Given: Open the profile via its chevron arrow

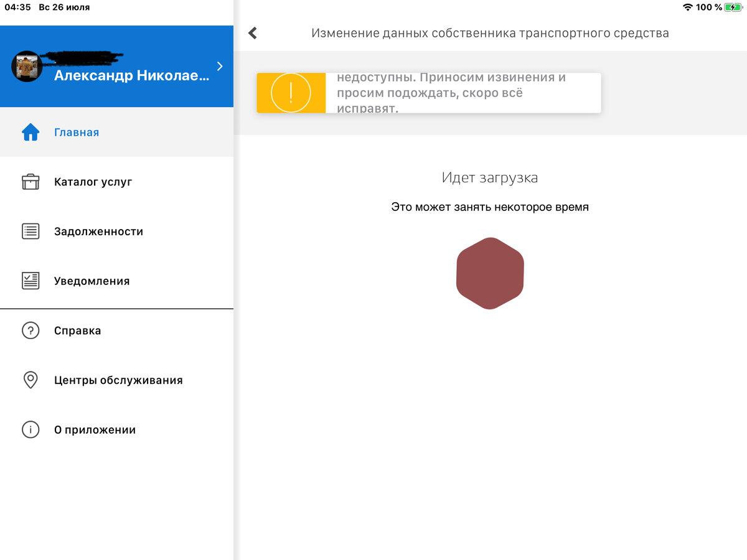Looking at the screenshot, I should tap(218, 66).
